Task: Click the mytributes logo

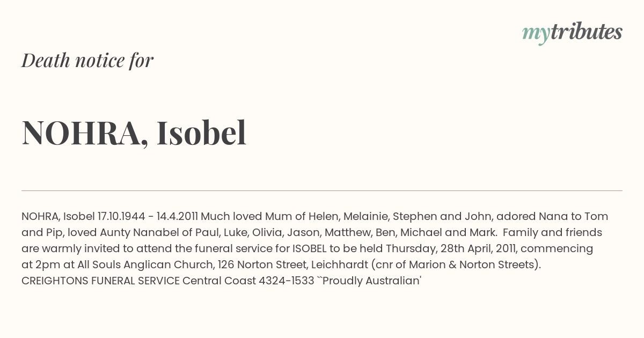Action: coord(572,33)
